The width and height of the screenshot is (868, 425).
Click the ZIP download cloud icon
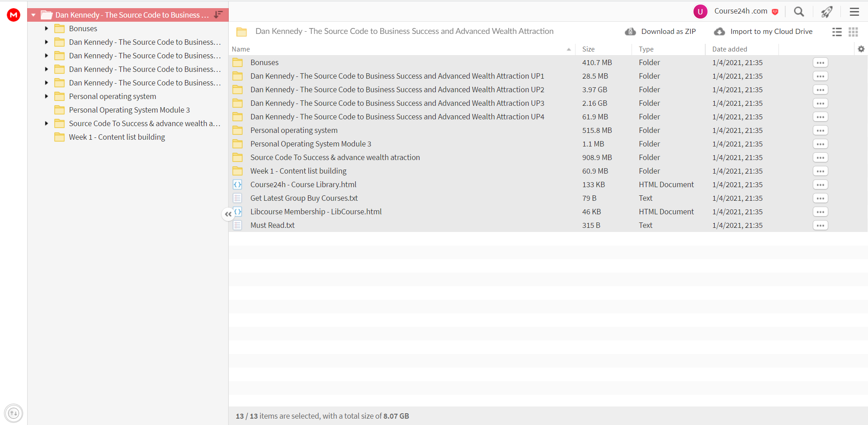coord(630,32)
